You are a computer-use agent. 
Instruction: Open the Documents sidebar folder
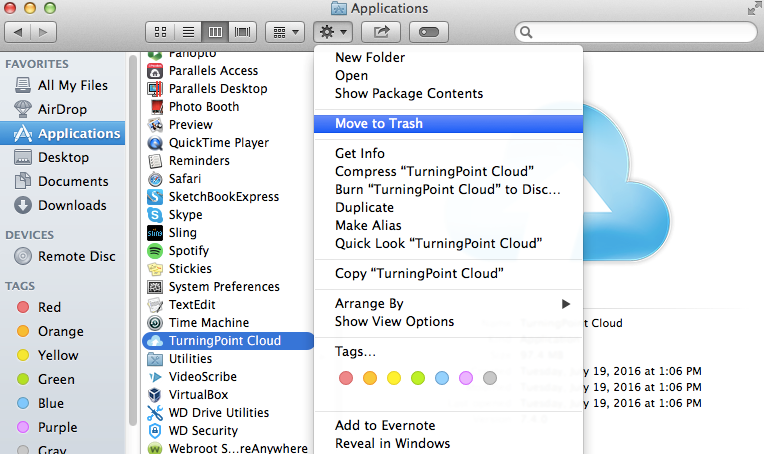(x=62, y=181)
